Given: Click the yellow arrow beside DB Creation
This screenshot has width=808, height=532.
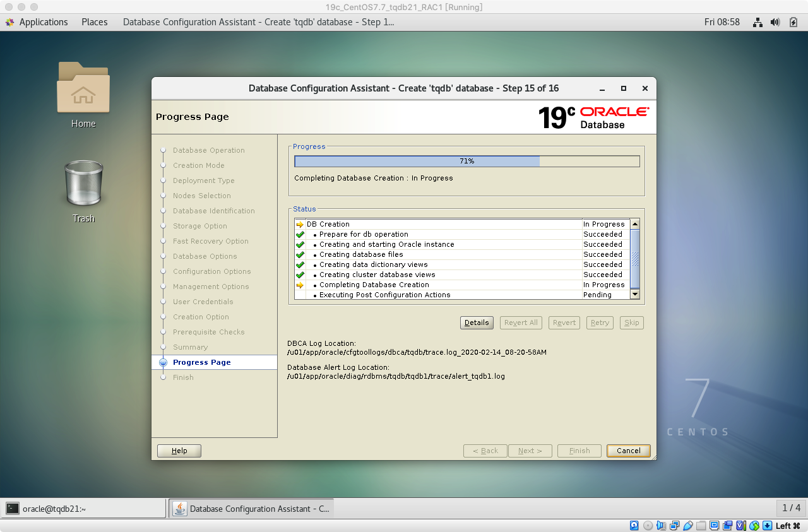Looking at the screenshot, I should pos(300,224).
